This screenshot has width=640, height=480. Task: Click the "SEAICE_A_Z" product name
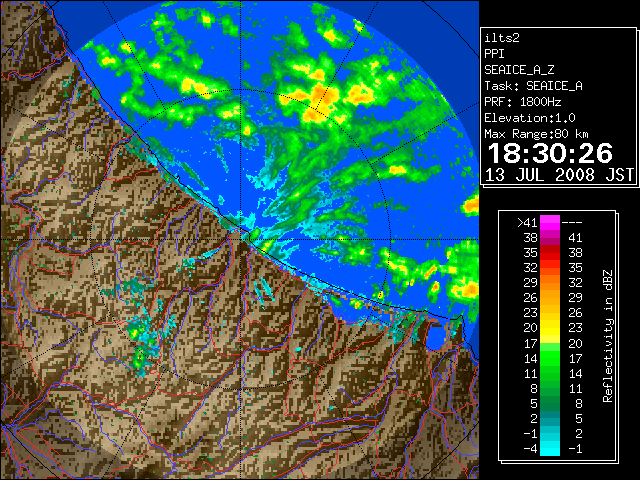click(519, 70)
